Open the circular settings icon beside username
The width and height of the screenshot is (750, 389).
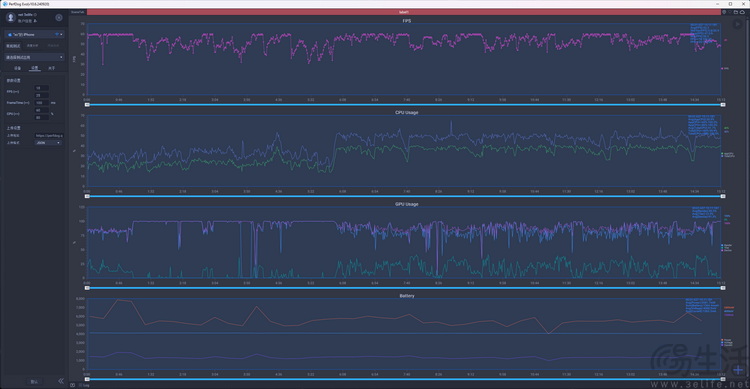pos(59,18)
